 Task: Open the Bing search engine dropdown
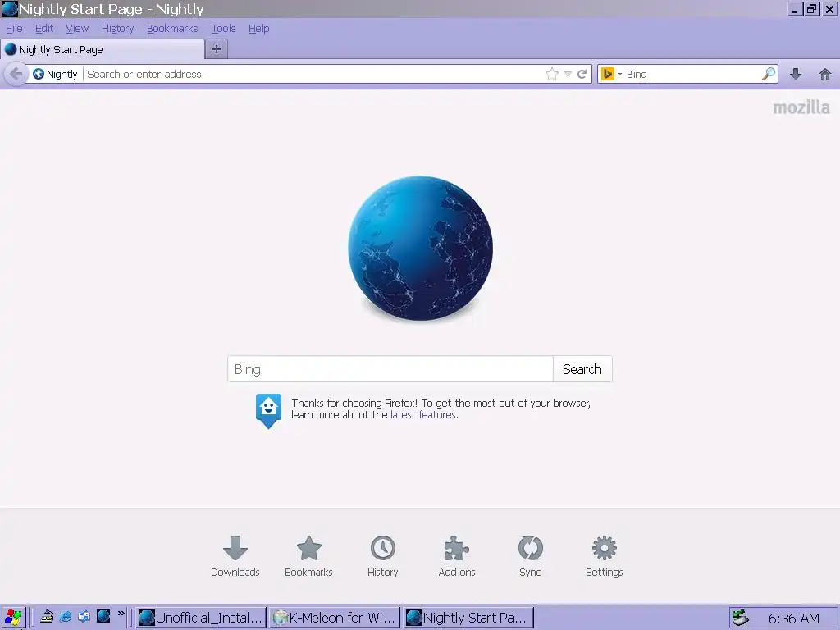point(611,74)
